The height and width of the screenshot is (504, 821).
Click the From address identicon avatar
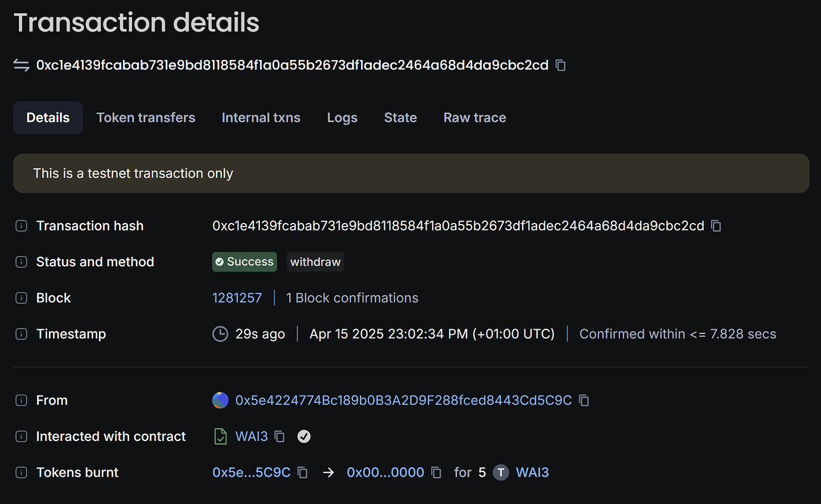click(x=220, y=401)
